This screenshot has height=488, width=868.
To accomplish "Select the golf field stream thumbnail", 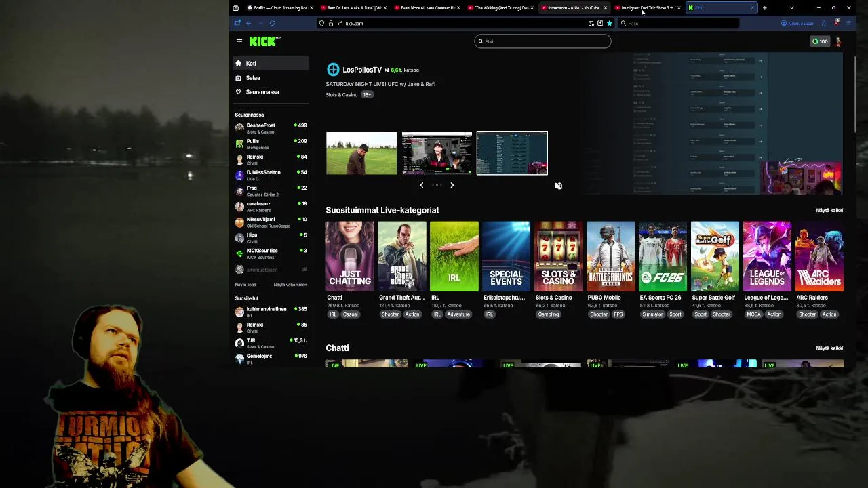I will point(361,153).
